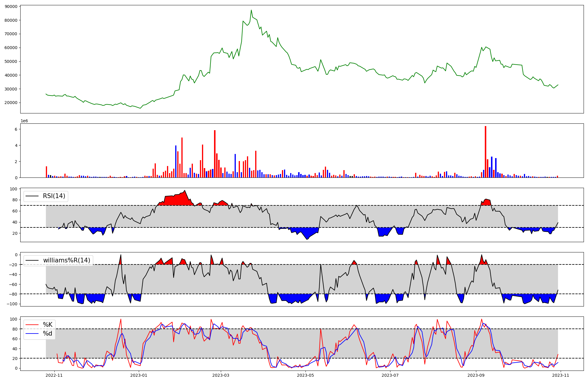
Task: Click the red %K legend line swatch
Action: coord(32,325)
